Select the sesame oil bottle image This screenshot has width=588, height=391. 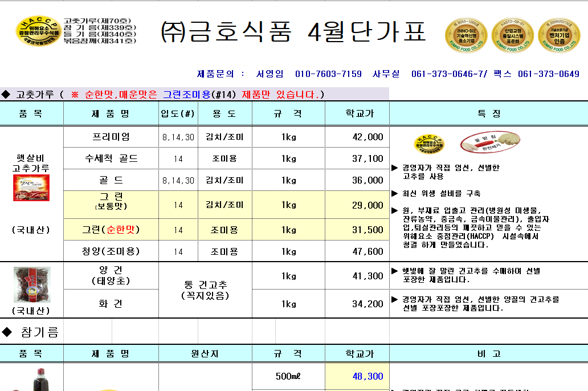40,380
